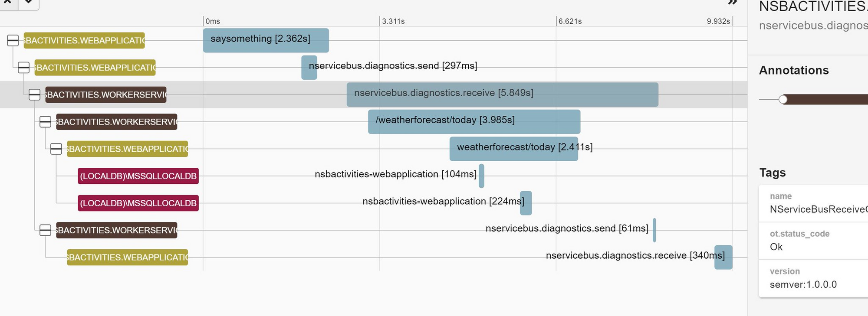Collapse the root saysomething span tree
Screen dimensions: 868x316
(x=13, y=41)
